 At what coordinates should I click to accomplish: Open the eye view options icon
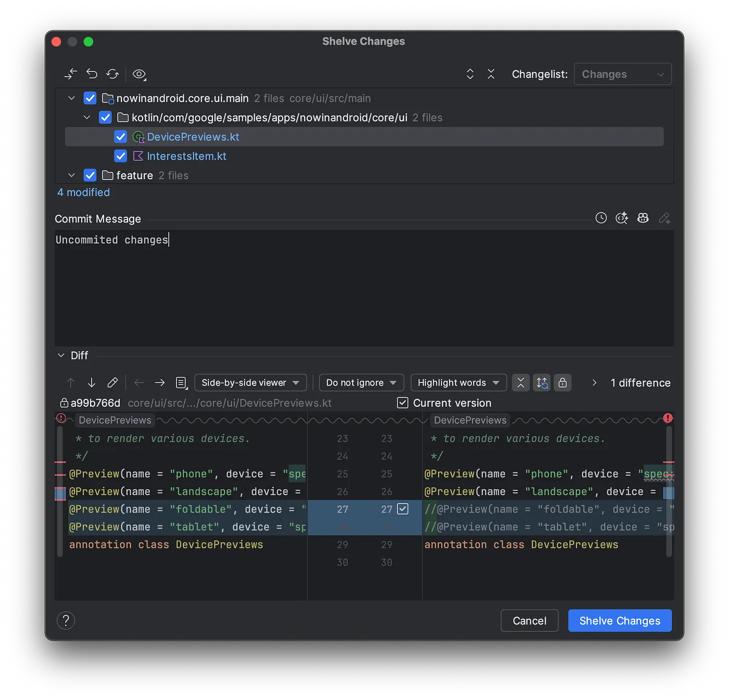click(139, 74)
